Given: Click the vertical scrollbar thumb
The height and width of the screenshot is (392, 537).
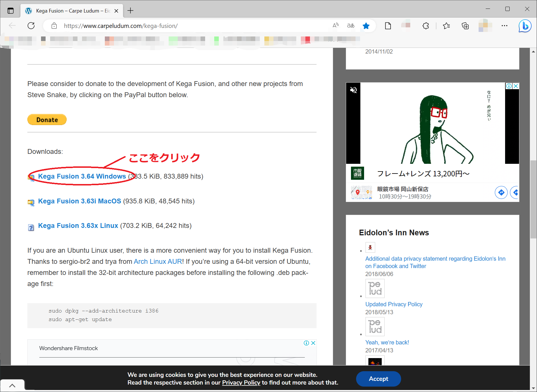Looking at the screenshot, I should [x=533, y=199].
